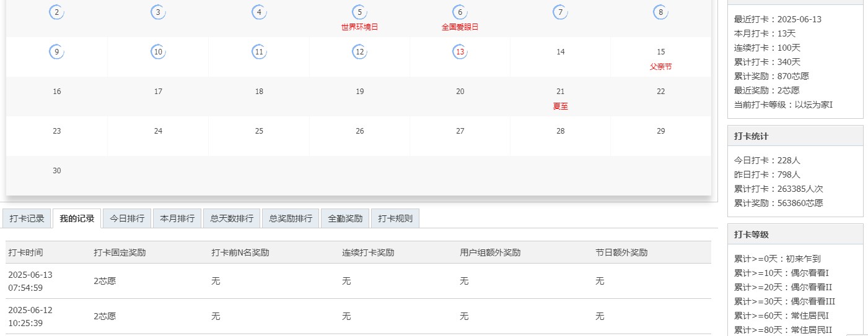This screenshot has width=868, height=336.
Task: Click the circled day 2 check-in icon
Action: (57, 12)
